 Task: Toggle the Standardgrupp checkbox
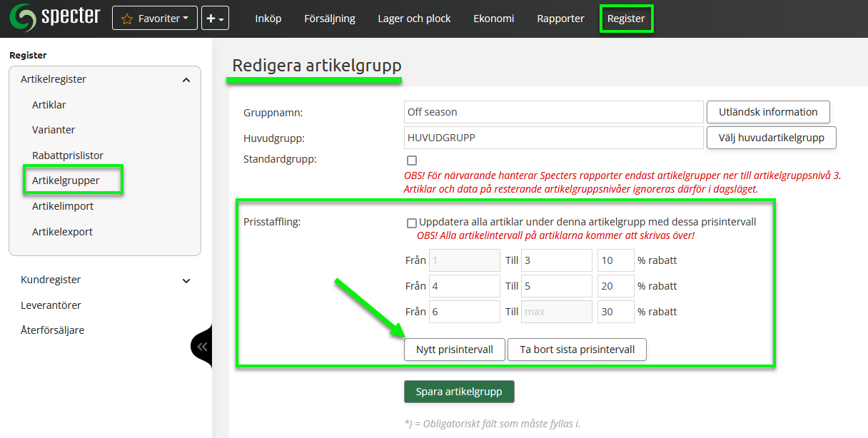[x=412, y=161]
